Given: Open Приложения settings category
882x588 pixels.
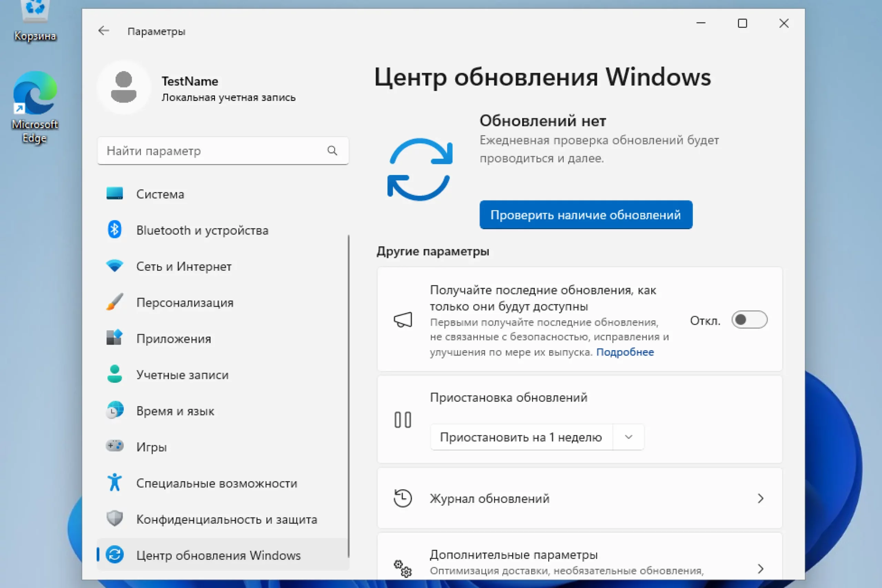Looking at the screenshot, I should point(174,338).
